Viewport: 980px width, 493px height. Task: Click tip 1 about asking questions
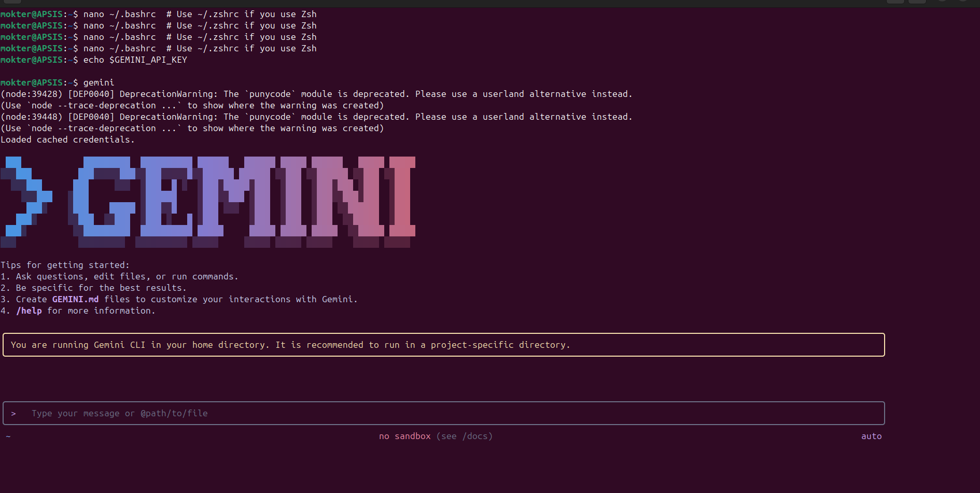[119, 276]
